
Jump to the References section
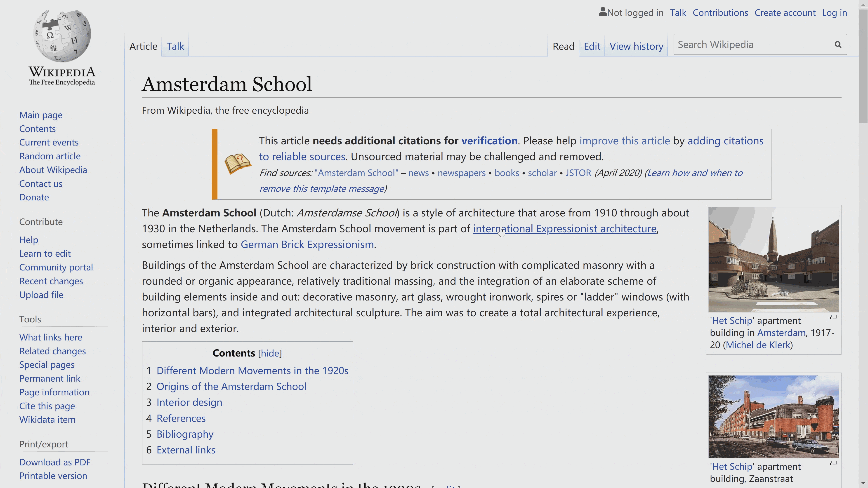pos(181,418)
